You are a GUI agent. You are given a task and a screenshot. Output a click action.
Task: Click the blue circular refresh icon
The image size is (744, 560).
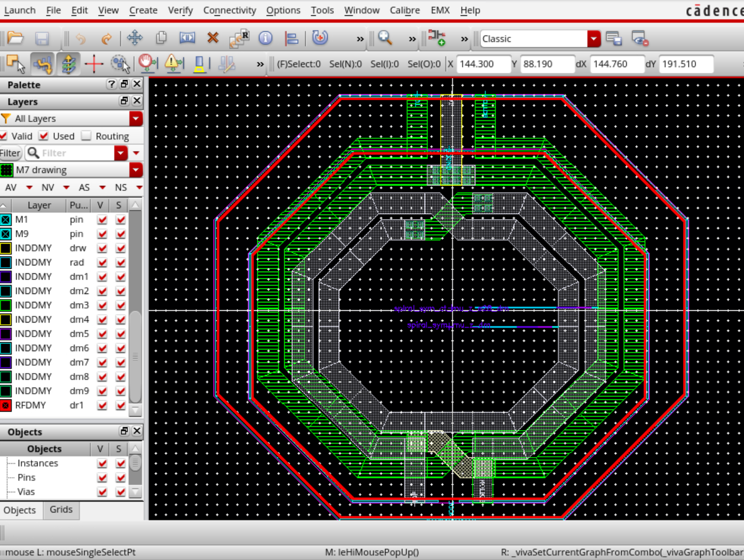pos(320,38)
